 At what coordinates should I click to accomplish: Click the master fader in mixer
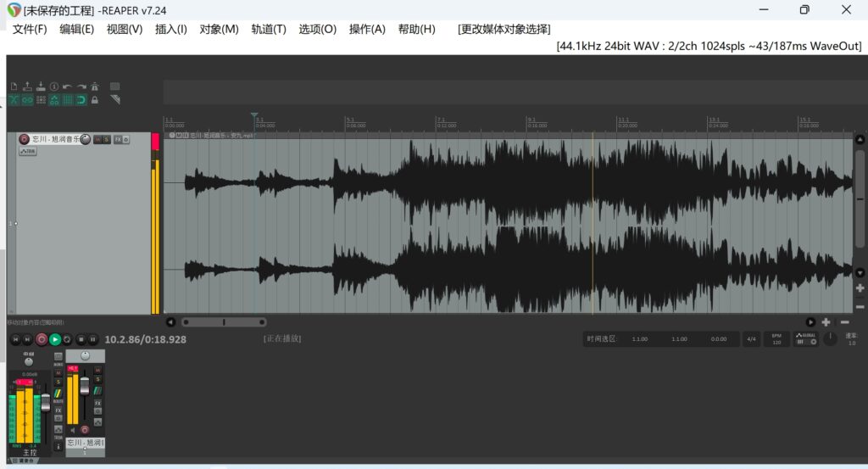point(46,403)
